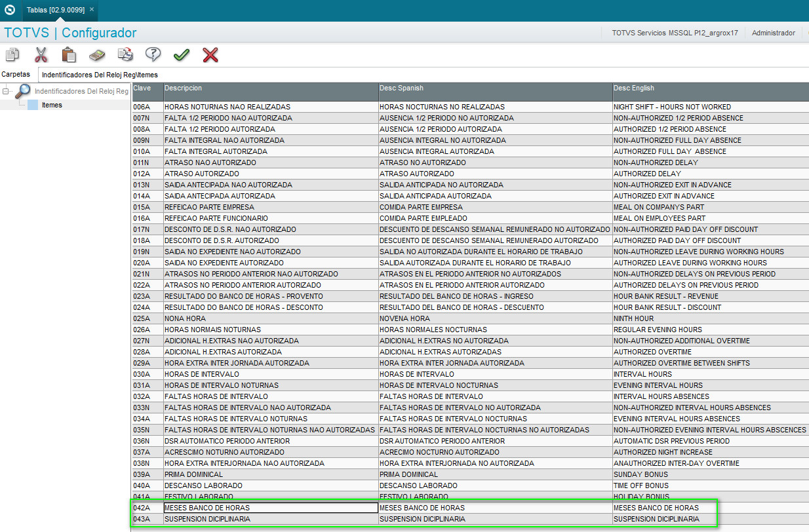Screen dimensions: 809x532
Task: Collapse the Indentificadores Del Reloj Reg tree node
Action: [x=6, y=91]
